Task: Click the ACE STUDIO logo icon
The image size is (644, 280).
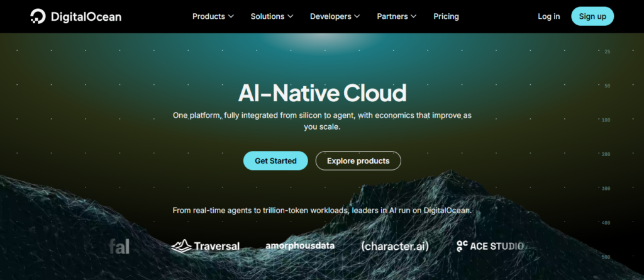Action: 462,246
